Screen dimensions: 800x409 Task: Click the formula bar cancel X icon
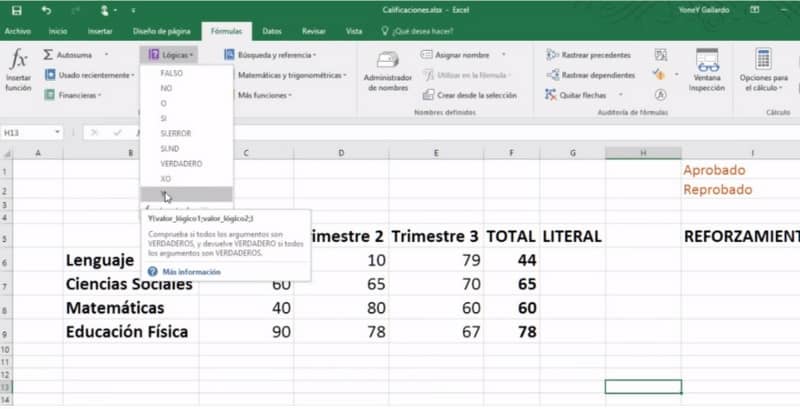[x=94, y=133]
